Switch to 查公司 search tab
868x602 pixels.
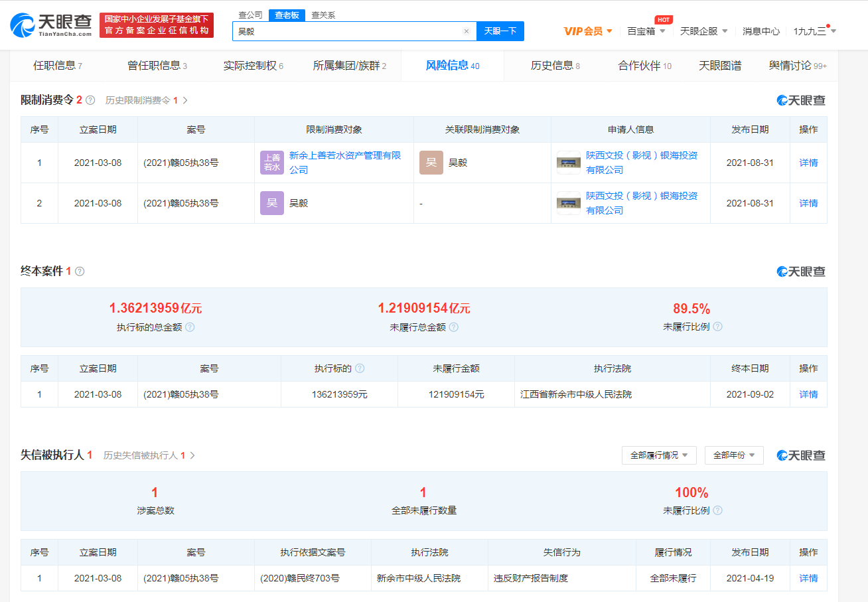(x=250, y=15)
